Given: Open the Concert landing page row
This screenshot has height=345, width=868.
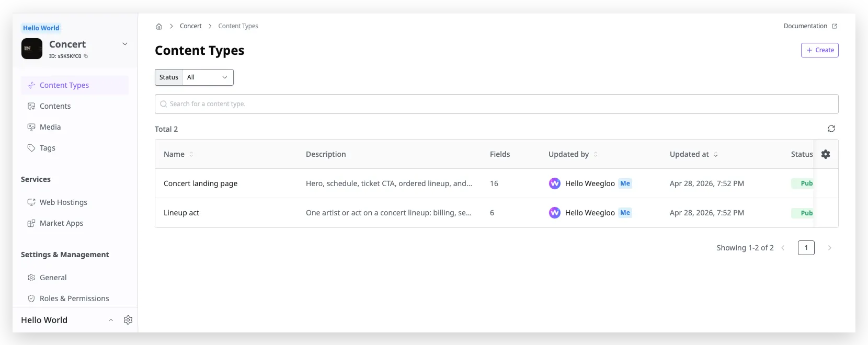Looking at the screenshot, I should (x=496, y=183).
